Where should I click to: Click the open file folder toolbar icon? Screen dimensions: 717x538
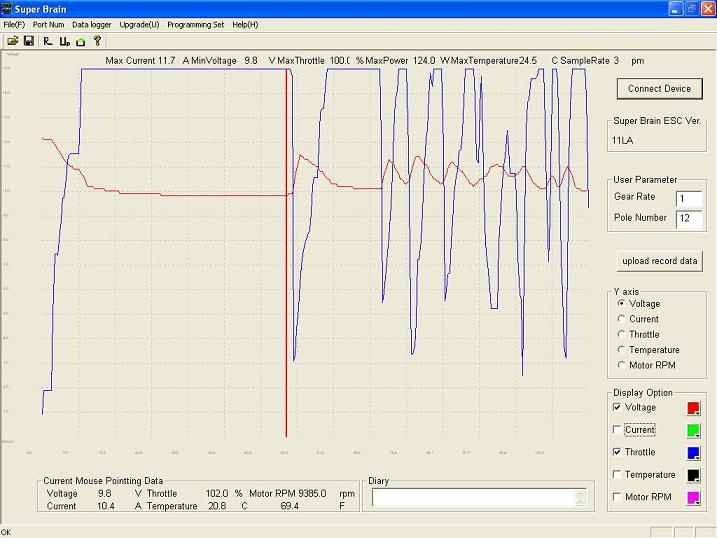click(12, 41)
